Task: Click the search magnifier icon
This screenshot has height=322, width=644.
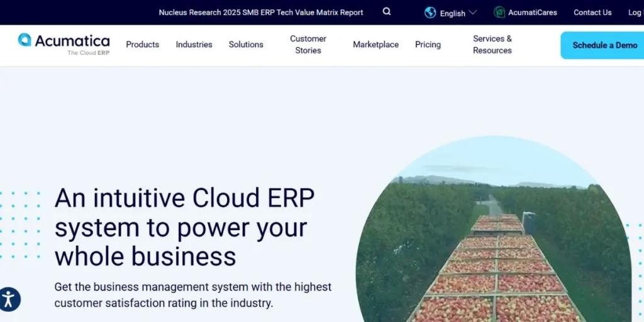Action: click(x=387, y=12)
